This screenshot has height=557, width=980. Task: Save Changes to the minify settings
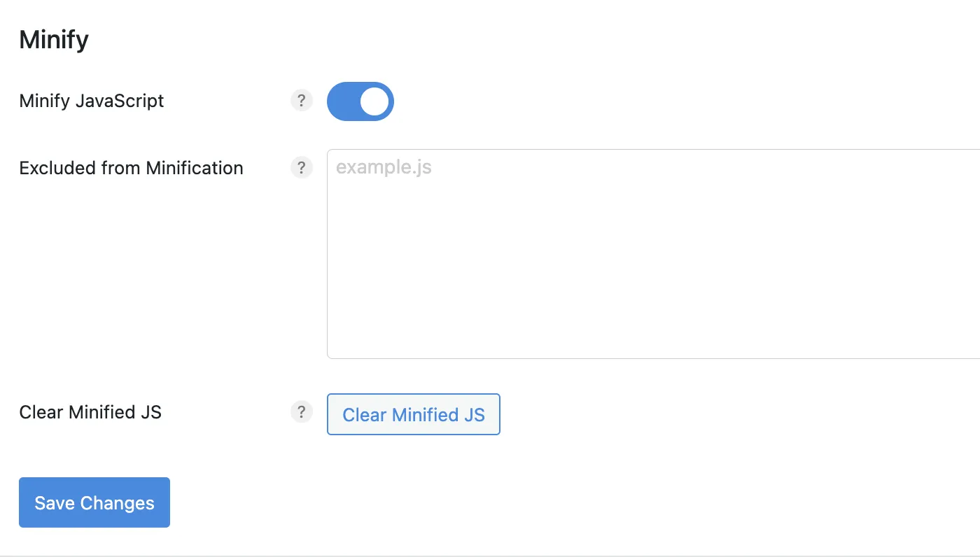94,502
